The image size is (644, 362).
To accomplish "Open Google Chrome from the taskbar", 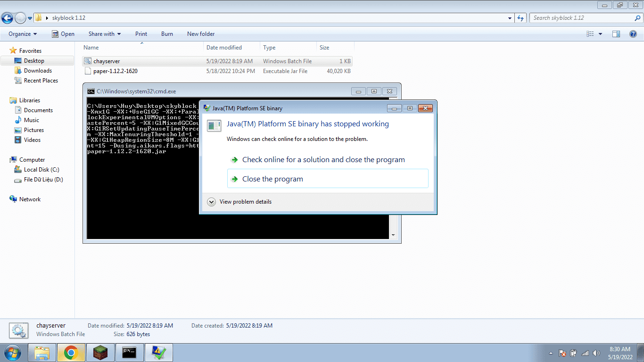I will pyautogui.click(x=71, y=353).
